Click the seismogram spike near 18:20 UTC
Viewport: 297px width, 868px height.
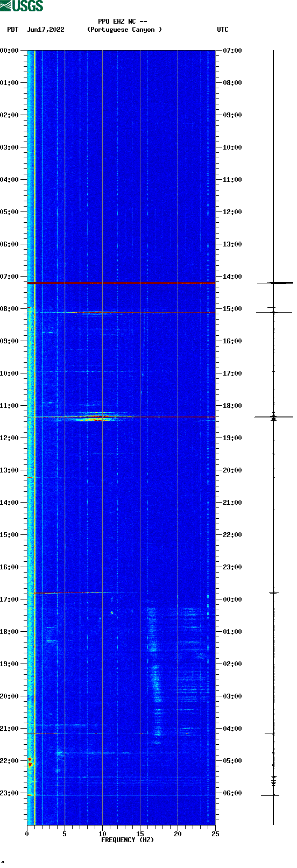274,417
